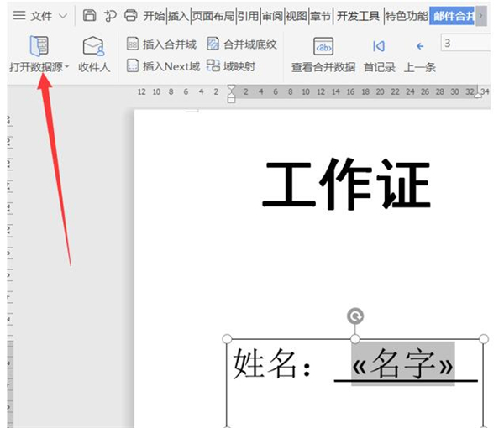The image size is (504, 428).
Task: Open the 开发工具 tab
Action: click(358, 16)
